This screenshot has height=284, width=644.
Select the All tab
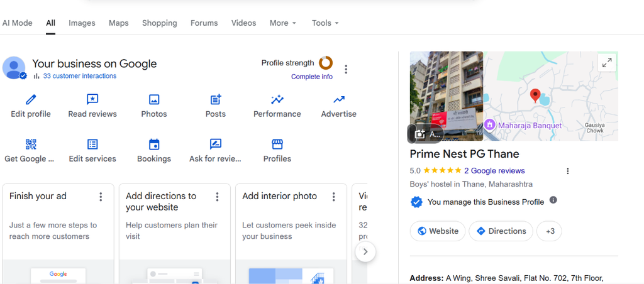point(50,23)
